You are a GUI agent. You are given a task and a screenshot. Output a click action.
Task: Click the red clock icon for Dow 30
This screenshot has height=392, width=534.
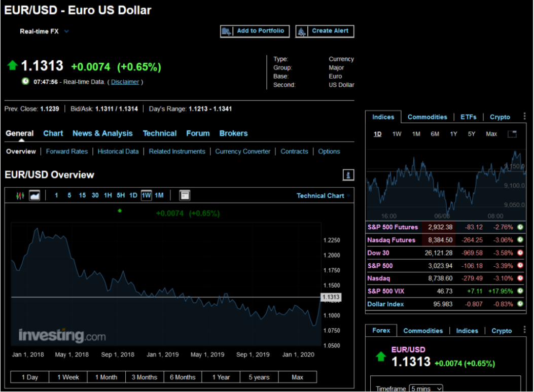pos(520,253)
